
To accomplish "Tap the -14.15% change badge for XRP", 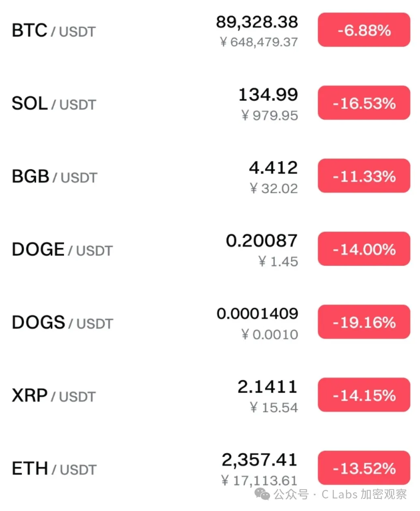I will point(364,395).
